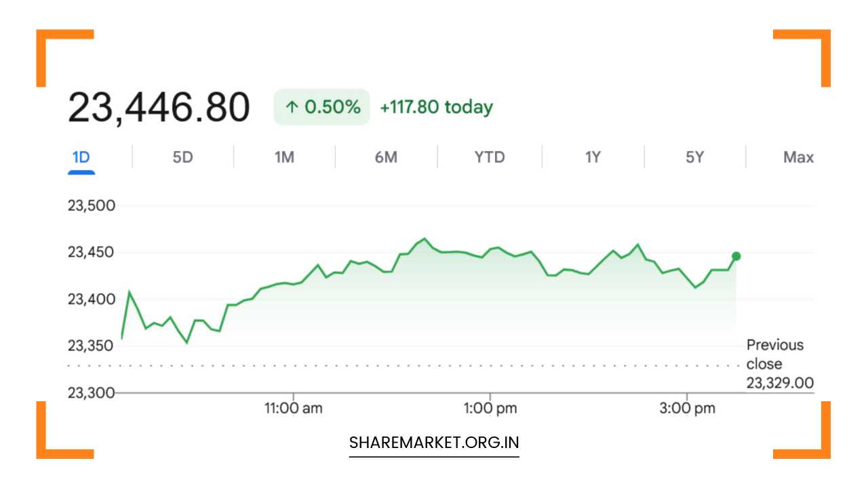Click the 23,300 y-axis label
Screen dimensions: 868x488
[x=92, y=392]
